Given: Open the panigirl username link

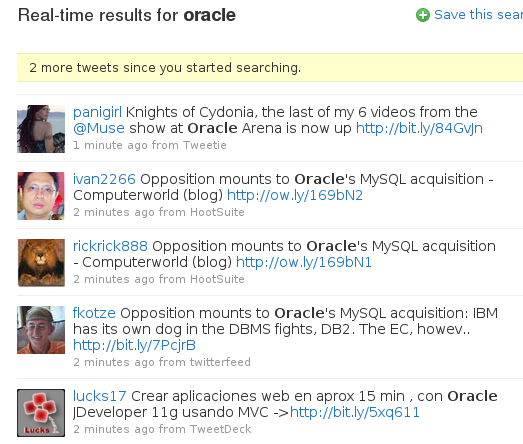Looking at the screenshot, I should coord(97,112).
